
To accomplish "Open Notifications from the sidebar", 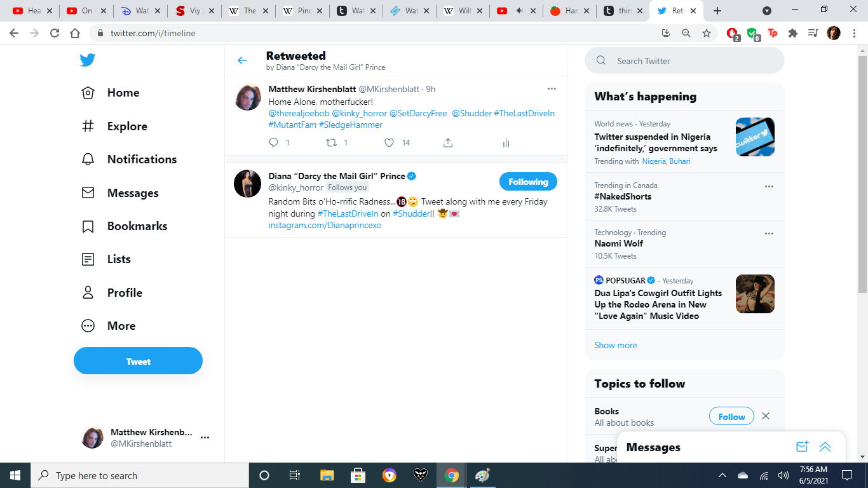I will [129, 159].
